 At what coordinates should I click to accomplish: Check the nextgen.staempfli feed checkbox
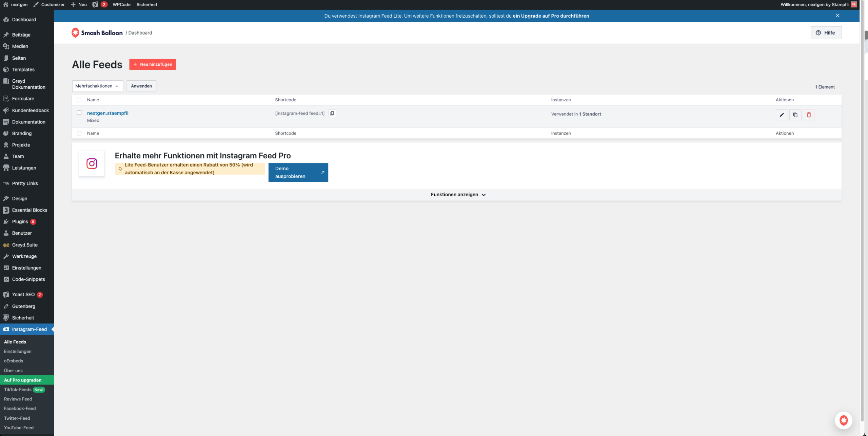click(79, 113)
